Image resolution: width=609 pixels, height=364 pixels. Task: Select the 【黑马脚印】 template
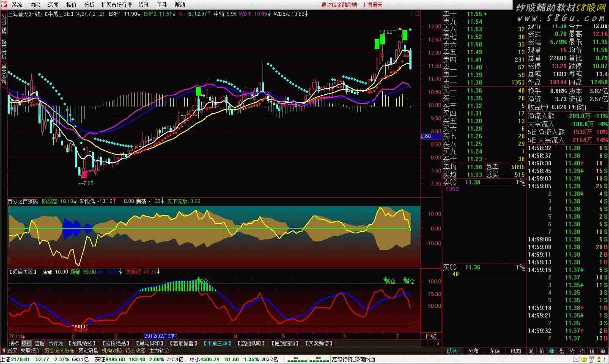149,343
